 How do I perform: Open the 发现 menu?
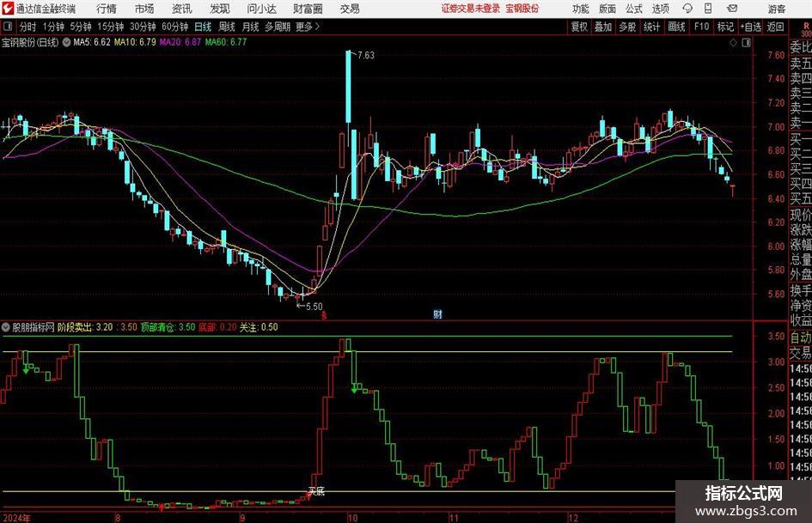pyautogui.click(x=219, y=9)
